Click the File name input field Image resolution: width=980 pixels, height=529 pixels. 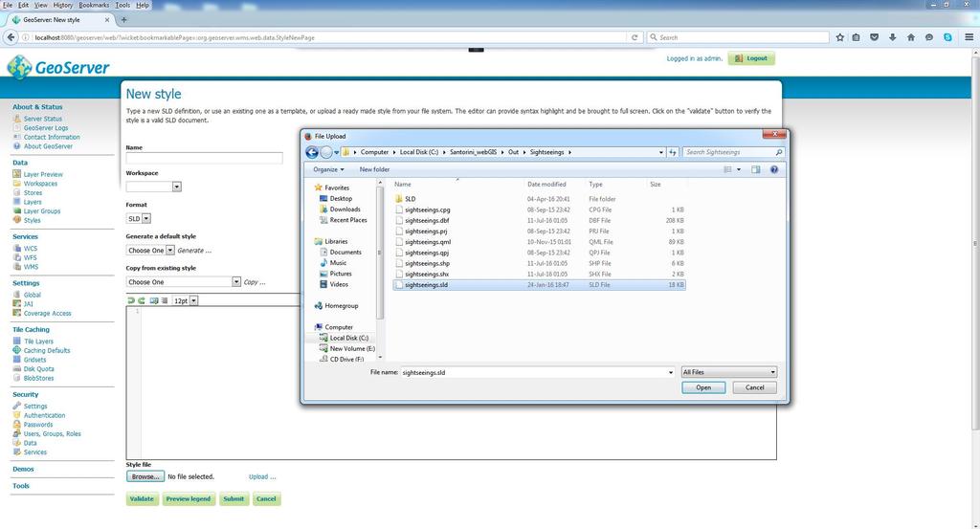tap(538, 372)
